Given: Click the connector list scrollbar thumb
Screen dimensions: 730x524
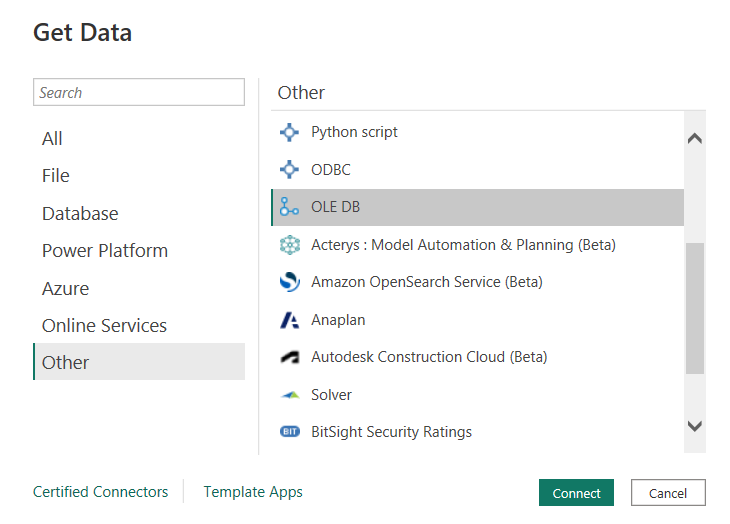Looking at the screenshot, I should 695,308.
